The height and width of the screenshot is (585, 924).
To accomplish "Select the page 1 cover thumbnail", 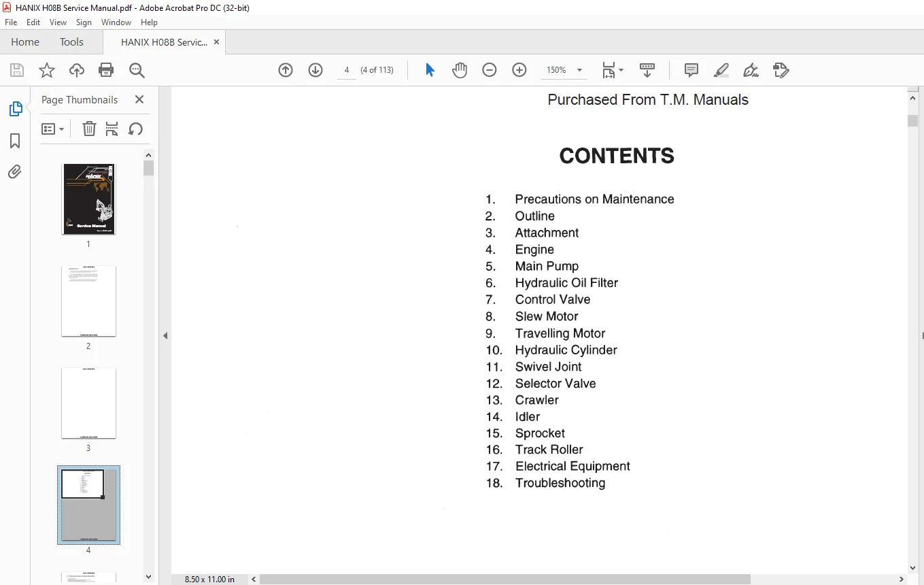I will [88, 199].
